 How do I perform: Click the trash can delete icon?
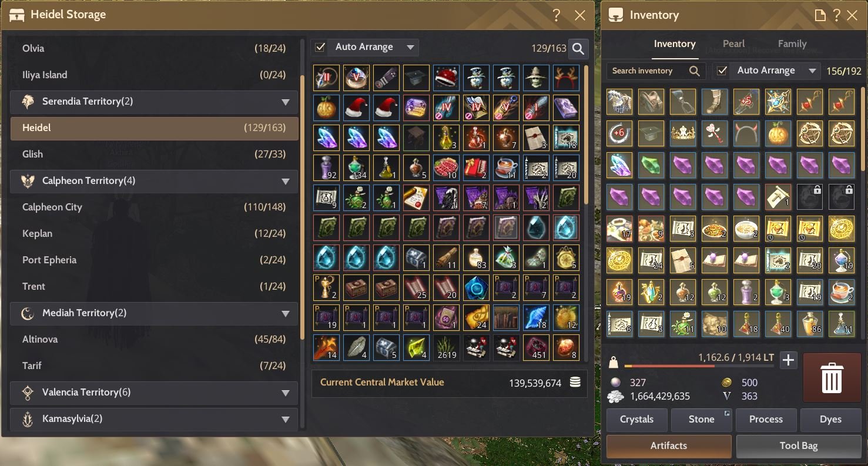tap(832, 378)
